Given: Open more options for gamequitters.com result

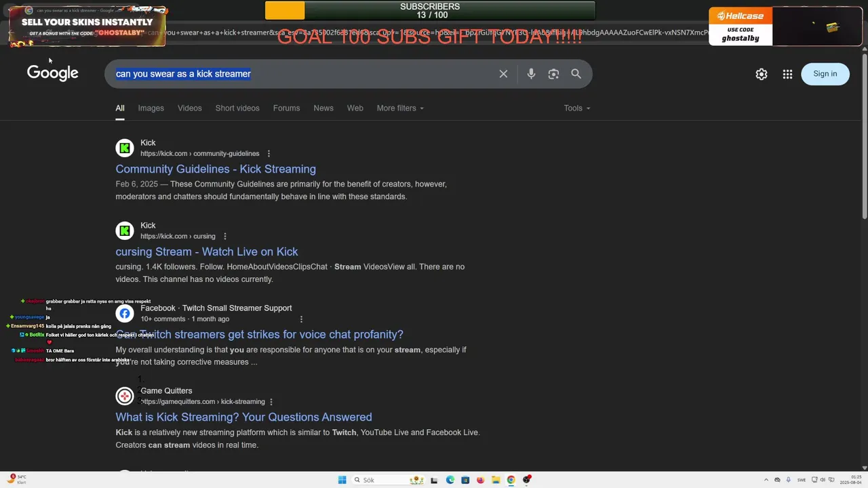Looking at the screenshot, I should [271, 402].
